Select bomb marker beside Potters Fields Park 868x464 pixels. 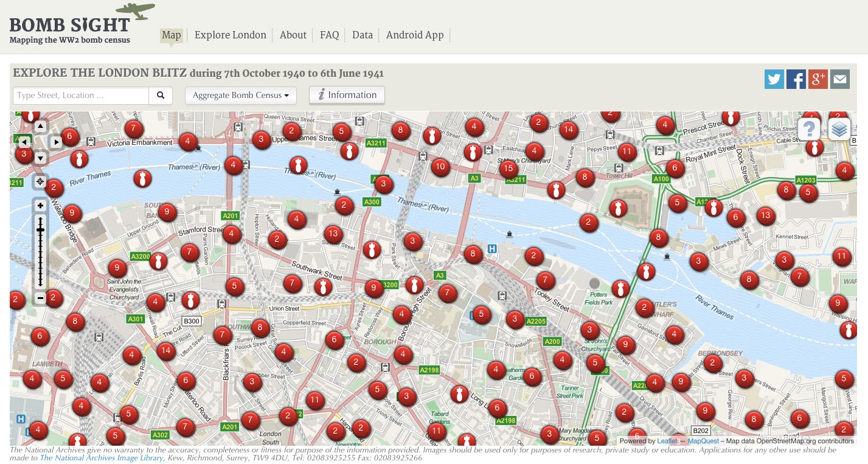[x=620, y=289]
